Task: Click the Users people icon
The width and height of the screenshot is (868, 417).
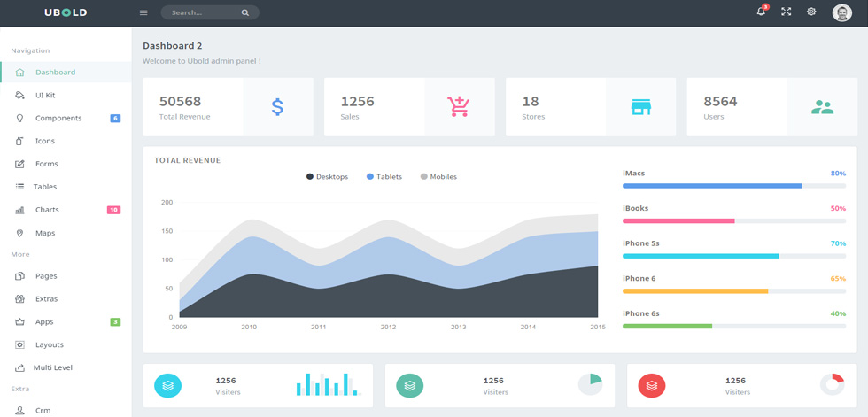Action: tap(822, 107)
